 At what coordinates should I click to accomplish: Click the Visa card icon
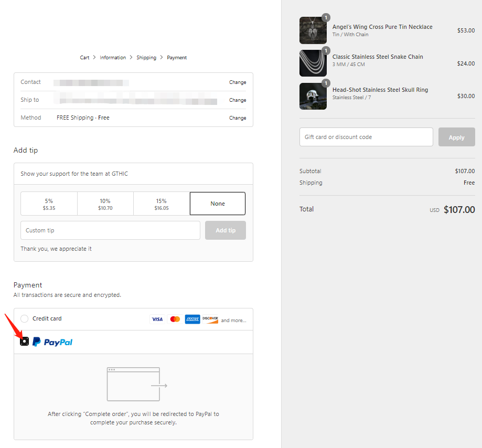pos(157,319)
